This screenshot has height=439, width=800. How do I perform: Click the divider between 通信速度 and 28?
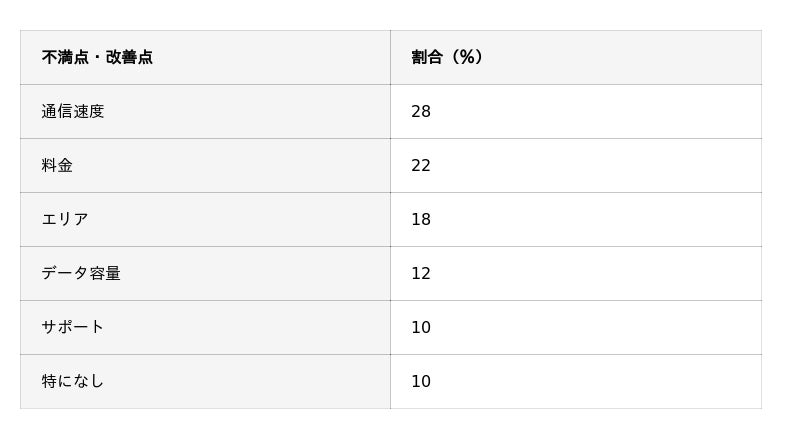click(390, 111)
